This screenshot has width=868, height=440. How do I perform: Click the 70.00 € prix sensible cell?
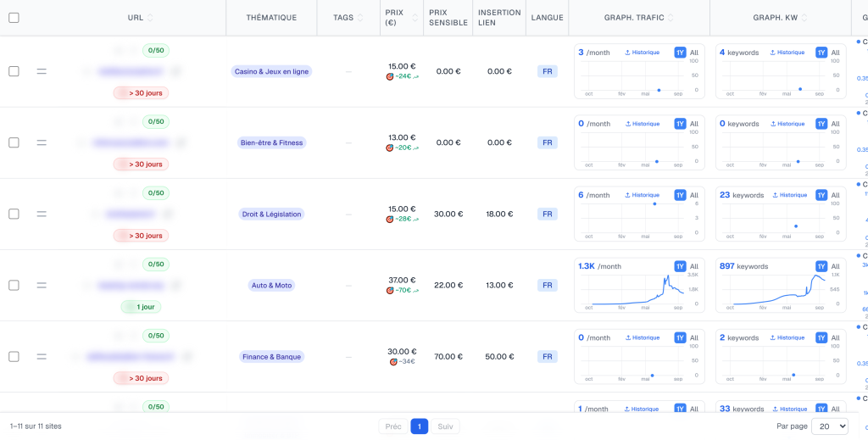pos(448,357)
